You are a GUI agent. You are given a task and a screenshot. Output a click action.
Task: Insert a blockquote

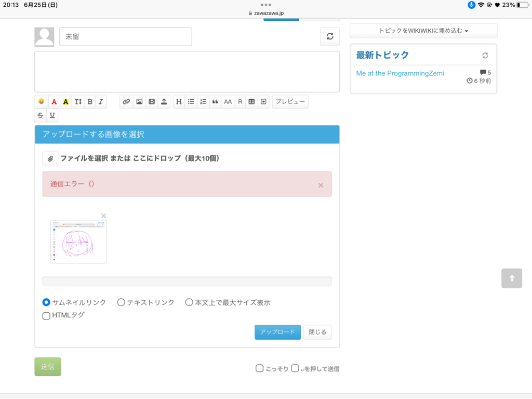click(x=215, y=101)
